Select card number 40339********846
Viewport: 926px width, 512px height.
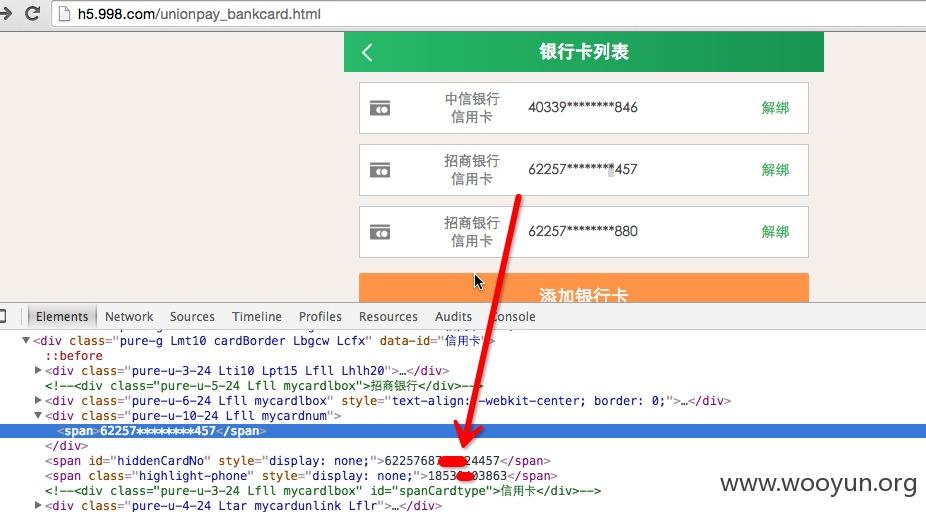pos(583,107)
